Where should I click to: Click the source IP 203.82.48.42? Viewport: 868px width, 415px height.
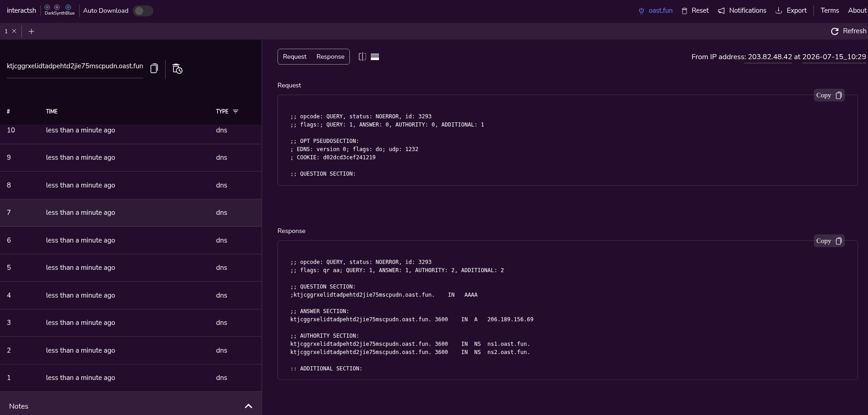pyautogui.click(x=770, y=57)
